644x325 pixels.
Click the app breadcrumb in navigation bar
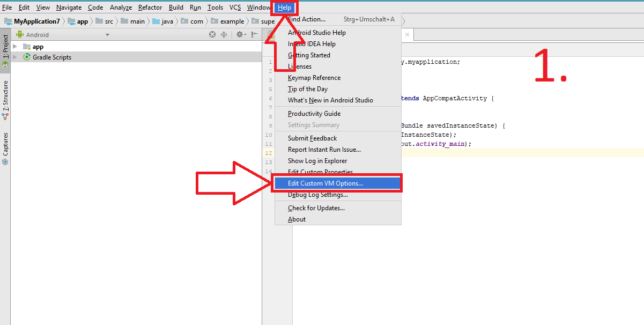[78, 21]
